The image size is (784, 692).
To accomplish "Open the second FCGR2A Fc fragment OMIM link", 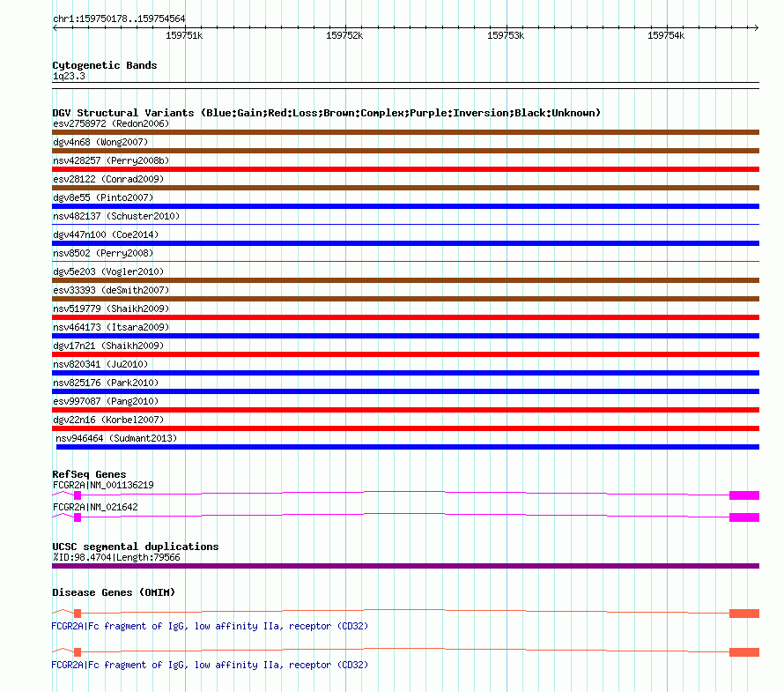I will (x=210, y=665).
